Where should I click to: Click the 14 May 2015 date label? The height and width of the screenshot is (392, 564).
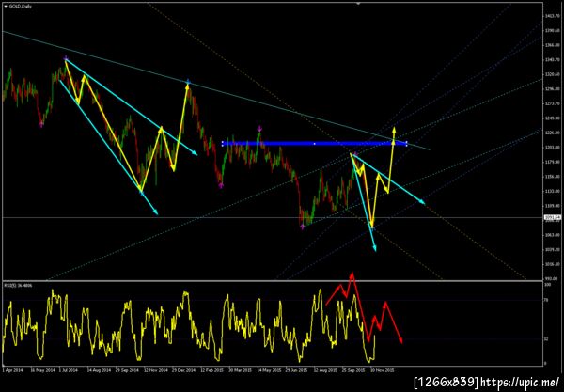pyautogui.click(x=269, y=370)
